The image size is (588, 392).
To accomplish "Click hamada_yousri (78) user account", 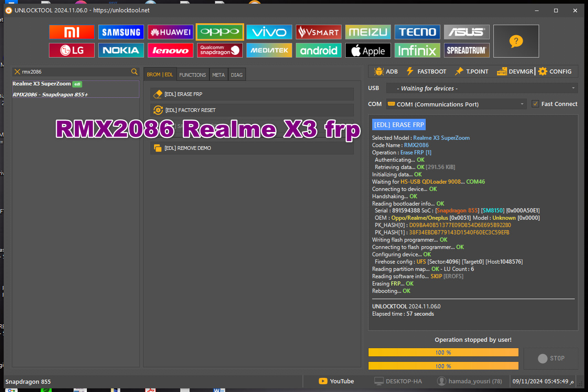I will tap(470, 381).
